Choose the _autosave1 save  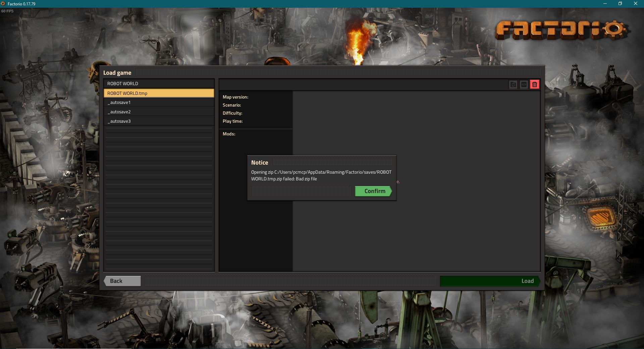[x=159, y=102]
